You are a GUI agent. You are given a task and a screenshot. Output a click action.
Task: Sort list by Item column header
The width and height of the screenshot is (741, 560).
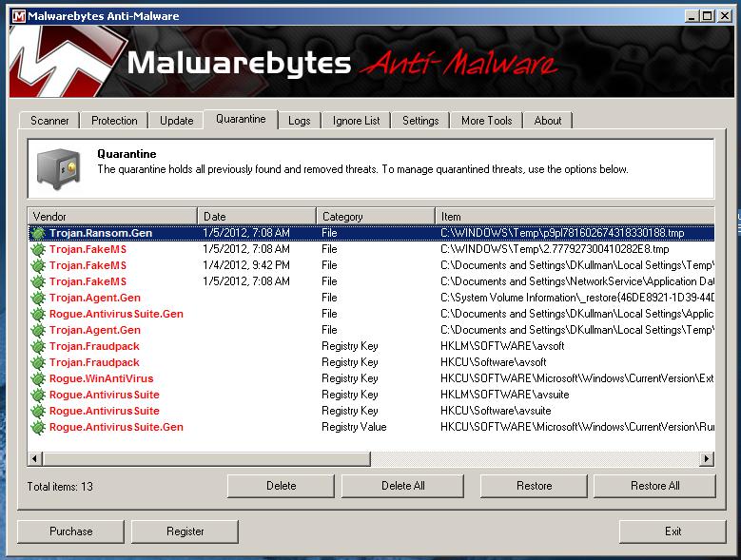click(575, 216)
